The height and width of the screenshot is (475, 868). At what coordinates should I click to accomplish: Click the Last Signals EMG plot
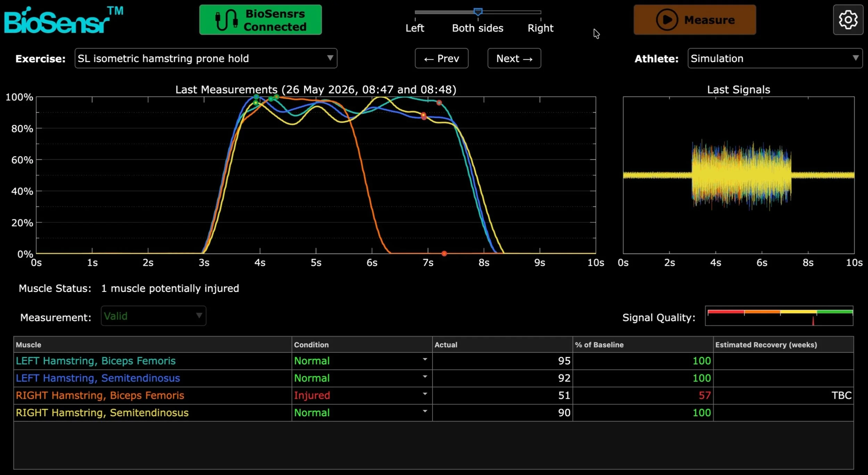pos(738,175)
